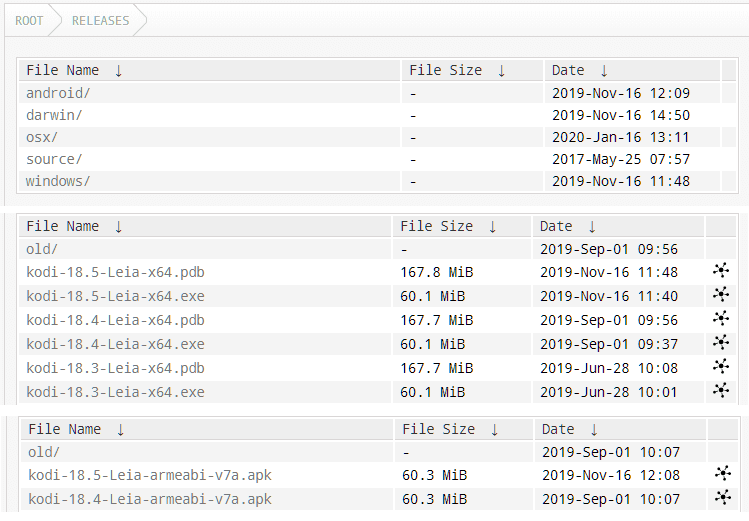
Task: Sort first table by File Name arrow
Action: click(118, 71)
